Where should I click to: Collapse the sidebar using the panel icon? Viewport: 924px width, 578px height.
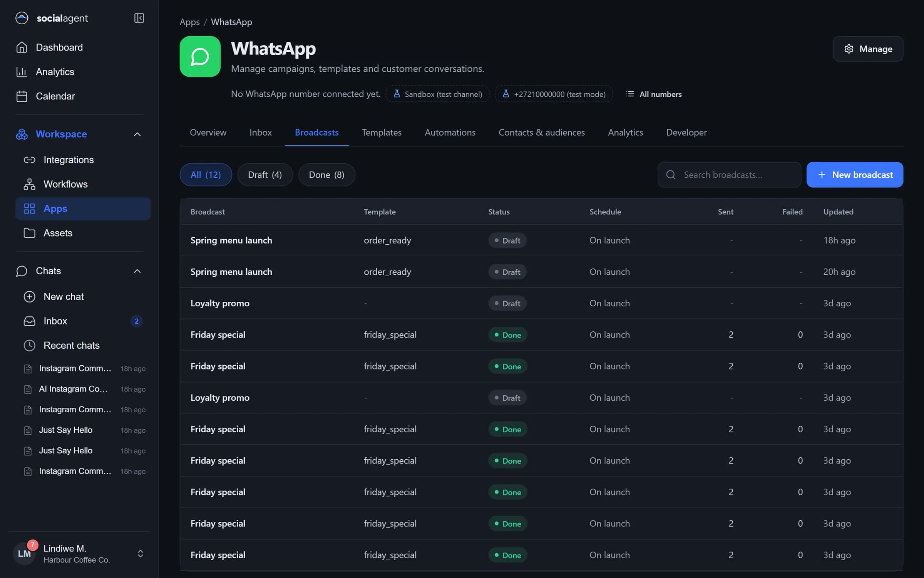point(139,18)
